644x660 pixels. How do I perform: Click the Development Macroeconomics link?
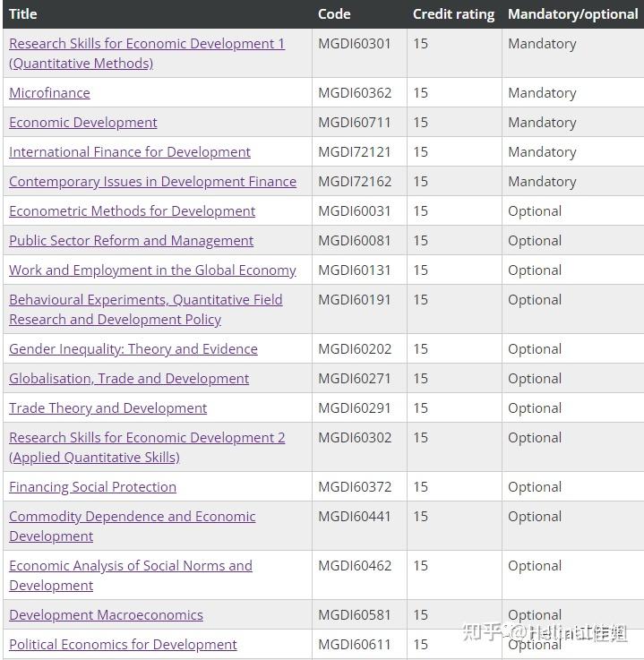tap(106, 615)
